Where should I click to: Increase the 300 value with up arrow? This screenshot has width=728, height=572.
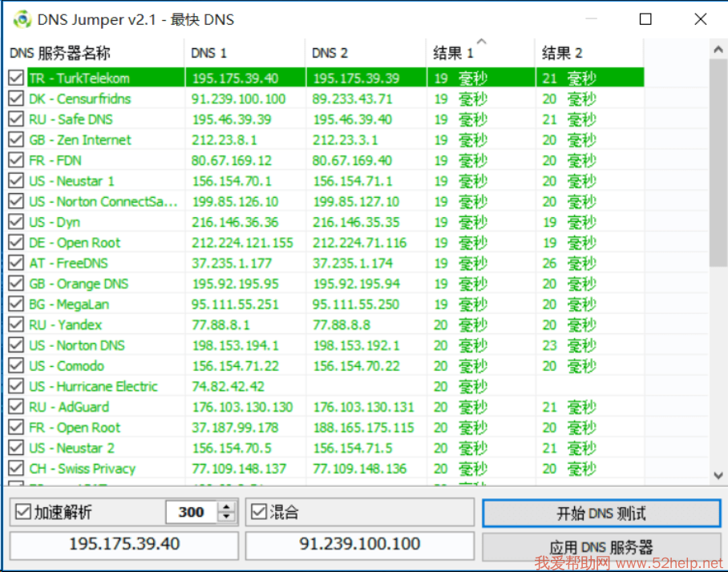coord(228,507)
